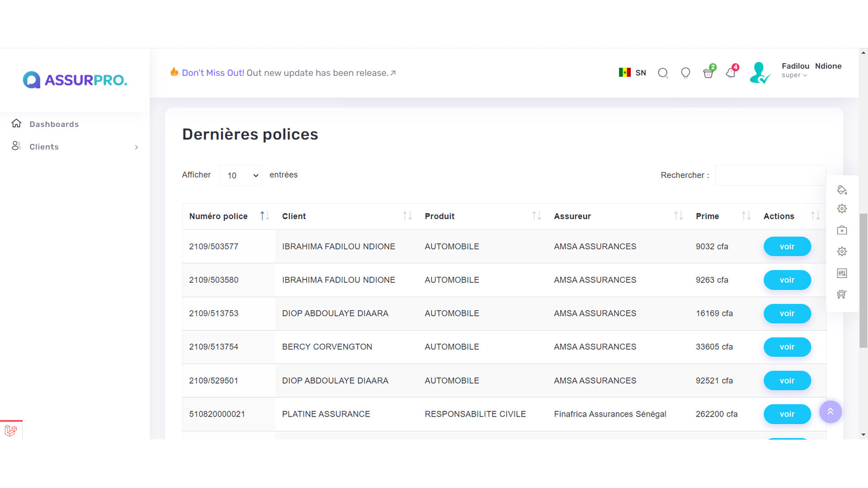The height and width of the screenshot is (488, 868).
Task: Open the search icon in header
Action: [663, 73]
